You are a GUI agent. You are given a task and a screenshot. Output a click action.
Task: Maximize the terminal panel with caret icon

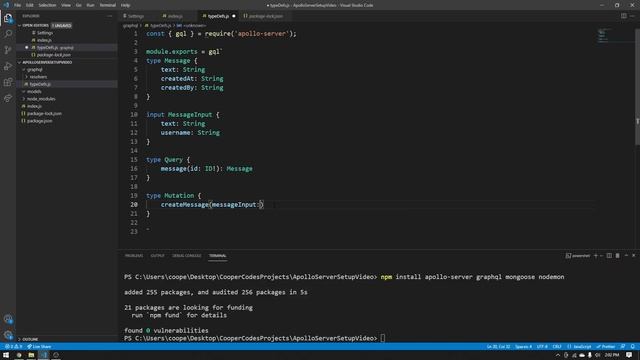[x=626, y=256]
